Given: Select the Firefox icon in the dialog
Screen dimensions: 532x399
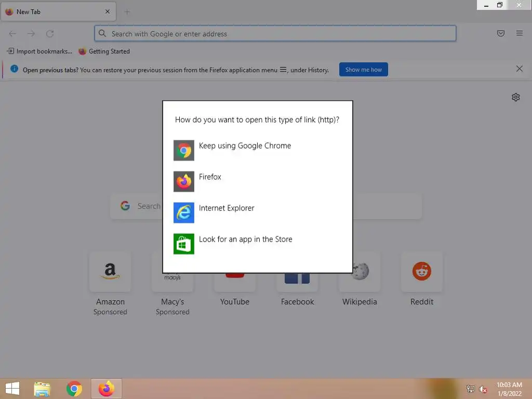Looking at the screenshot, I should click(x=183, y=181).
